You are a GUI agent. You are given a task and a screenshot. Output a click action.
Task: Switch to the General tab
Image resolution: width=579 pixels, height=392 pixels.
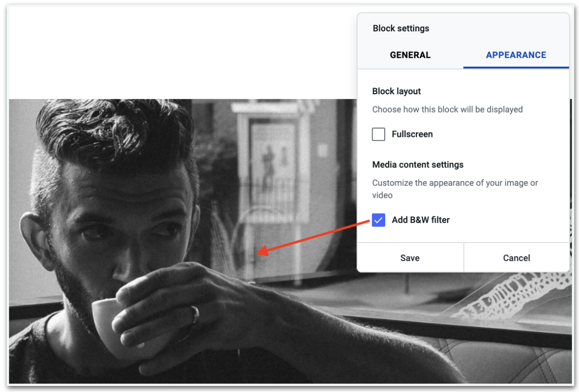tap(410, 55)
